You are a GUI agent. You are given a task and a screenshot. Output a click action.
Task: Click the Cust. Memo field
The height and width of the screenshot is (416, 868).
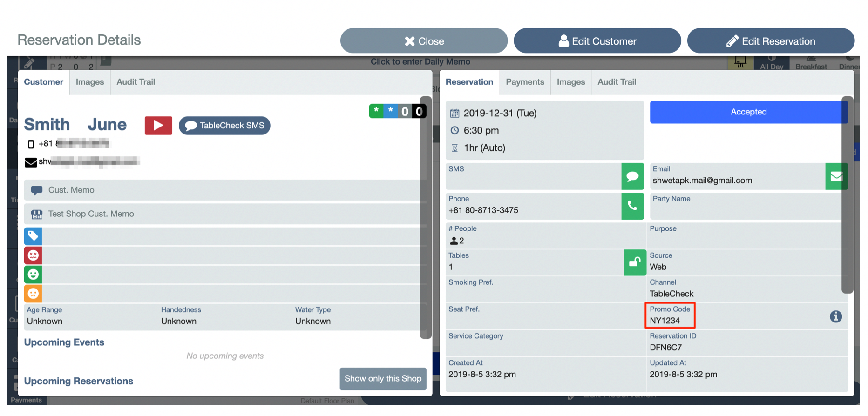(x=225, y=190)
